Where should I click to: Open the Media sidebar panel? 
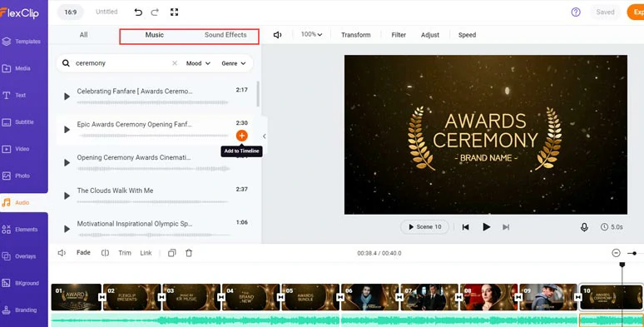[x=17, y=68]
